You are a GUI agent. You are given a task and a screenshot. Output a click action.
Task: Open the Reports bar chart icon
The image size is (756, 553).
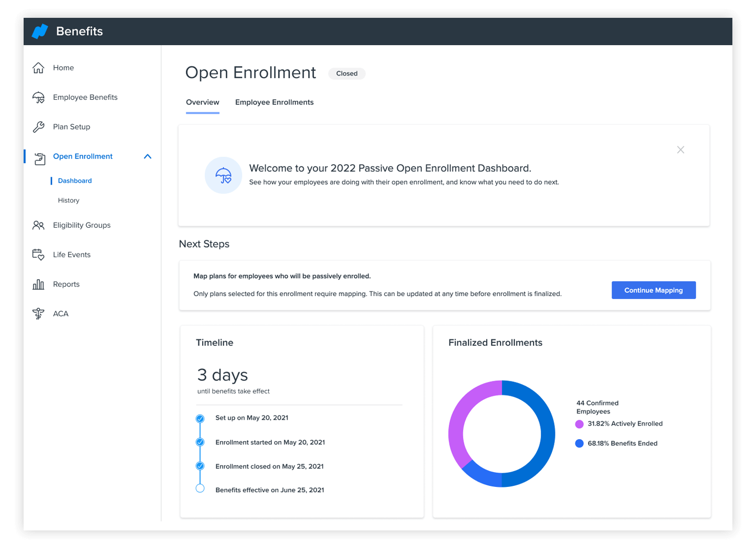pyautogui.click(x=38, y=284)
